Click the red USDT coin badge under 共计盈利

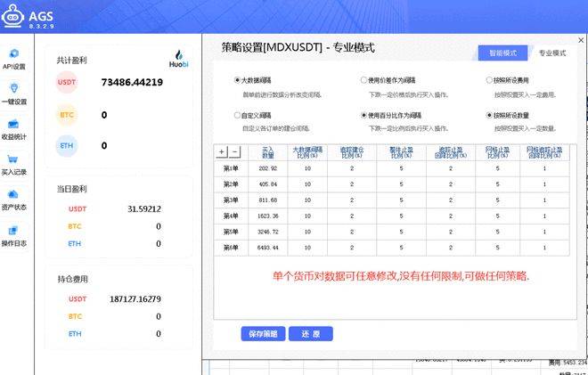67,82
